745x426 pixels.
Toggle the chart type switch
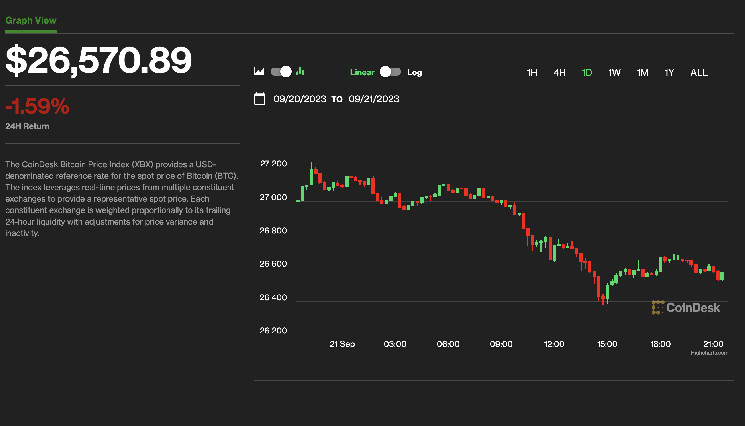click(280, 72)
